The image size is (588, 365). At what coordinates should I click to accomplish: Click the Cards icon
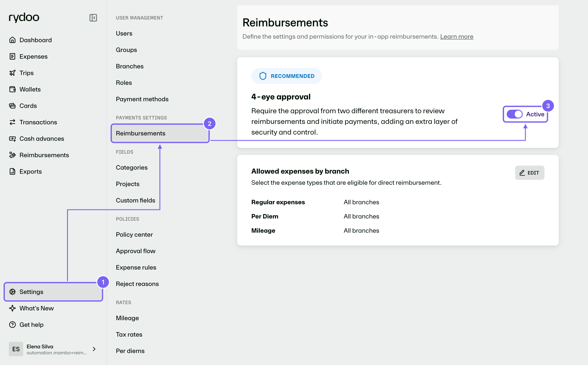click(x=12, y=105)
